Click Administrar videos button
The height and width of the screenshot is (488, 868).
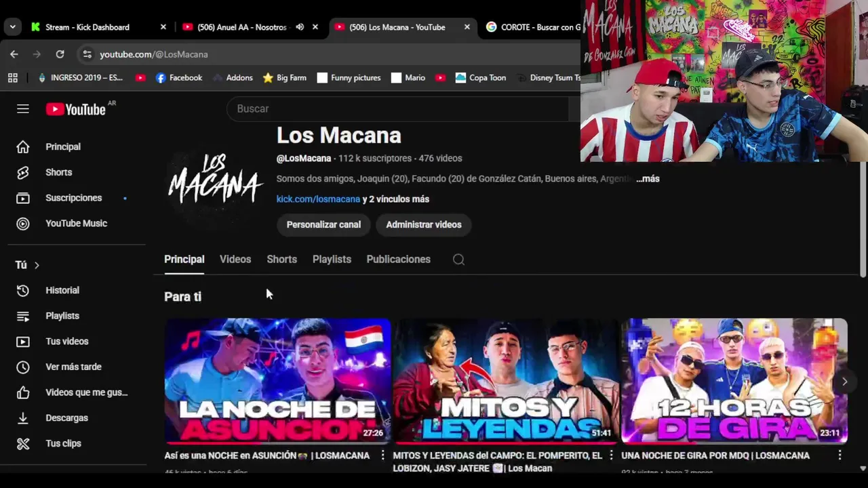424,225
